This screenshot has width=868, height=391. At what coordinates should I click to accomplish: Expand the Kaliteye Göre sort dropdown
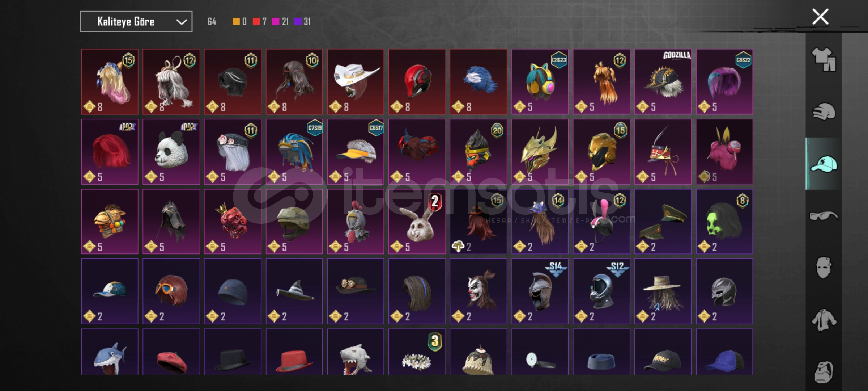(x=136, y=22)
